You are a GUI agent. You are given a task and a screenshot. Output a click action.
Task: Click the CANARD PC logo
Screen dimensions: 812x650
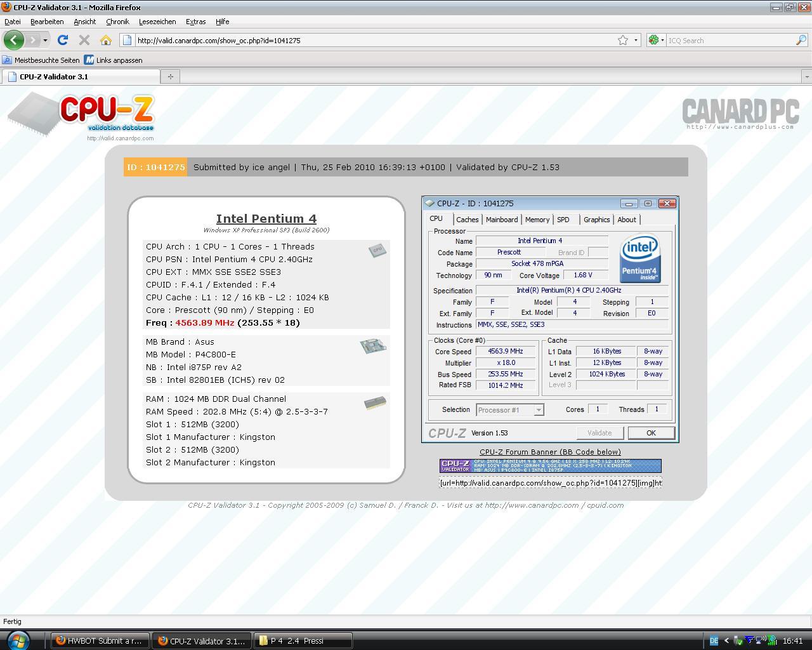740,113
